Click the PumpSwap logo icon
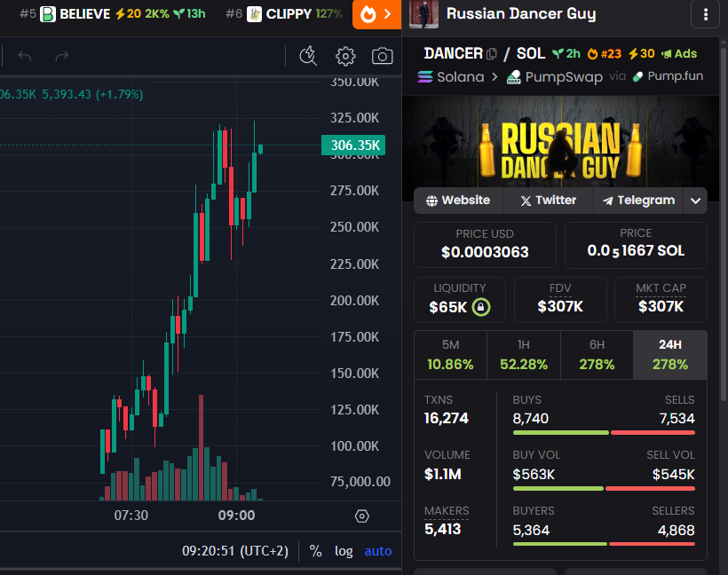 point(513,77)
